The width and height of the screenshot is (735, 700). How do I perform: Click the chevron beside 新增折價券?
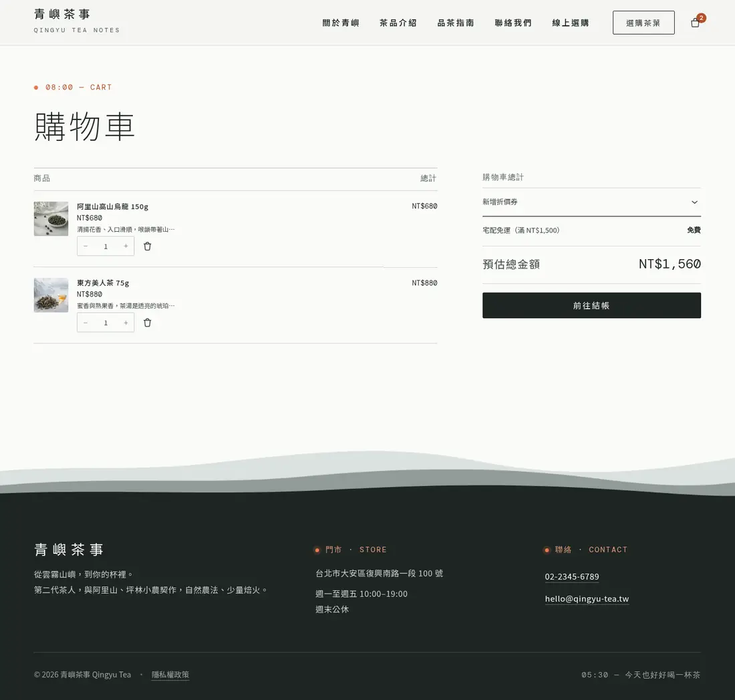tap(695, 202)
